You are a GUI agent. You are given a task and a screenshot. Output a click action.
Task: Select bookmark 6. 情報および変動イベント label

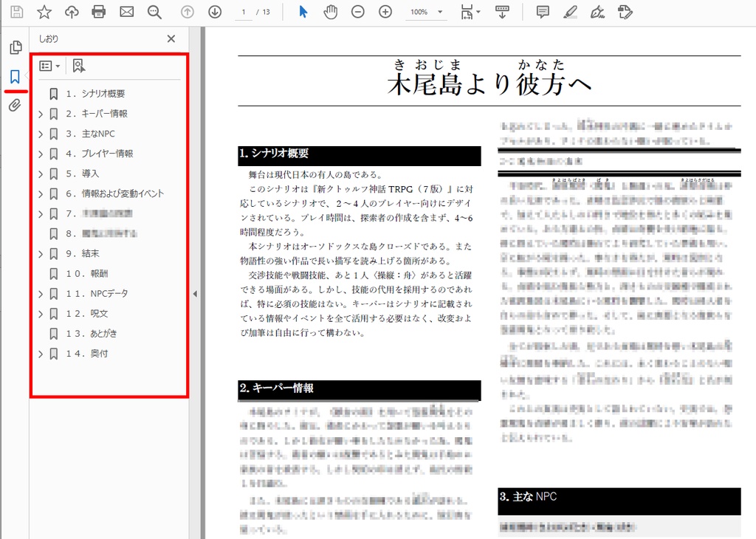(x=114, y=193)
